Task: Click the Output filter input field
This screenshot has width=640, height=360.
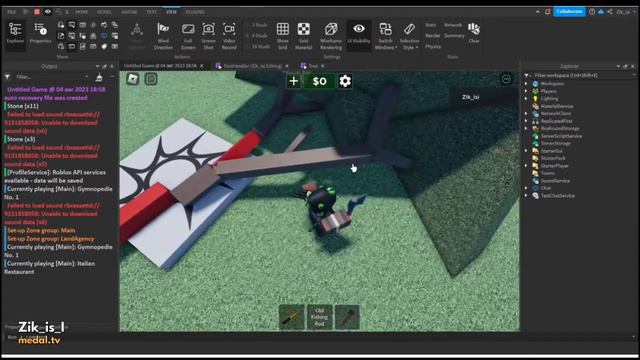Action: [x=51, y=77]
